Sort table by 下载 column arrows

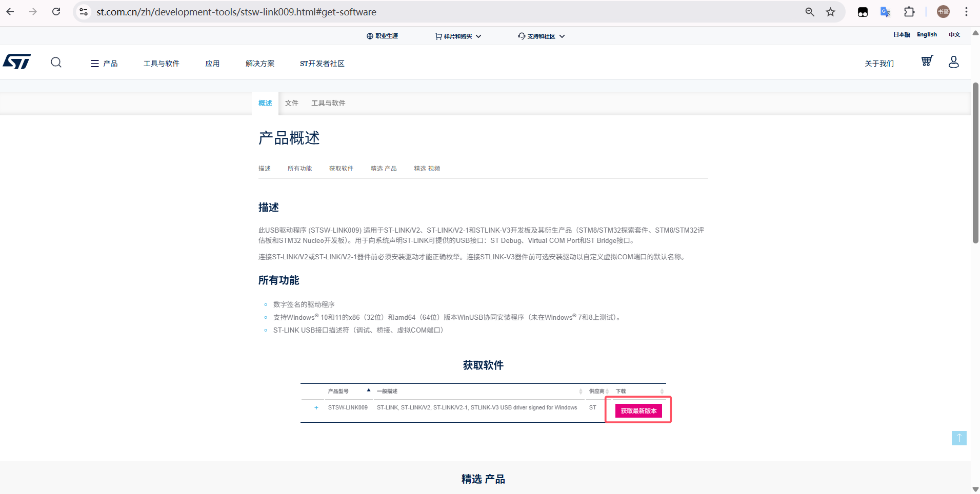tap(662, 392)
